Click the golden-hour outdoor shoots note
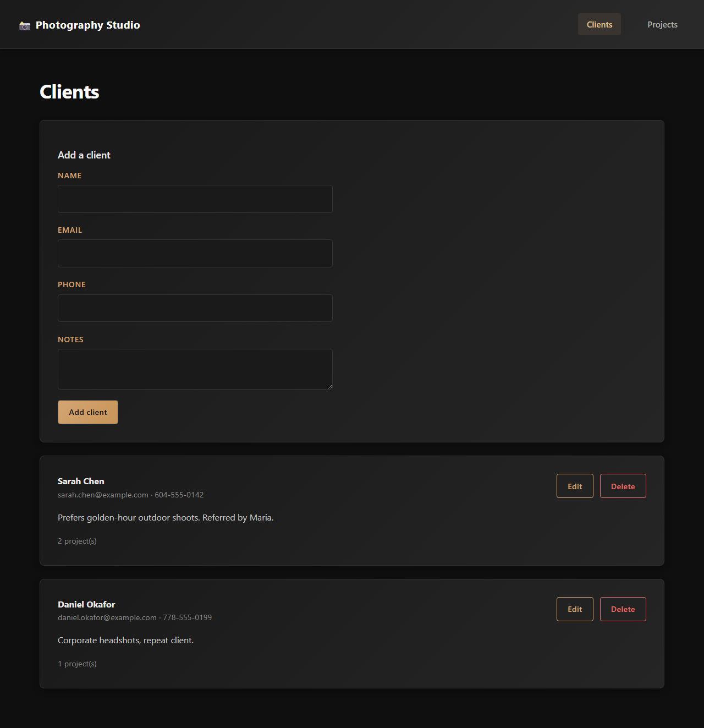 [166, 517]
